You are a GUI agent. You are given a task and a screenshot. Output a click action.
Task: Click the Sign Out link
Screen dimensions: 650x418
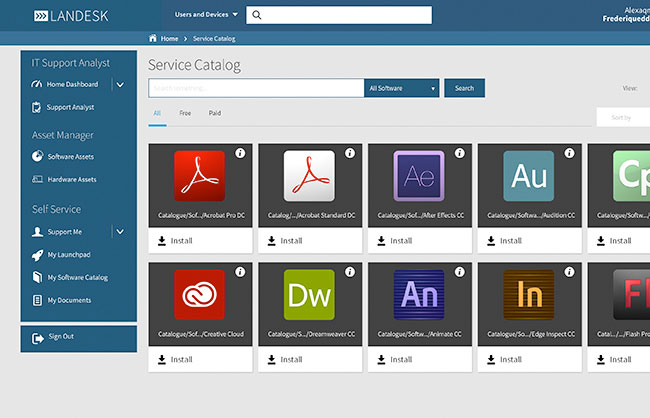click(x=61, y=336)
